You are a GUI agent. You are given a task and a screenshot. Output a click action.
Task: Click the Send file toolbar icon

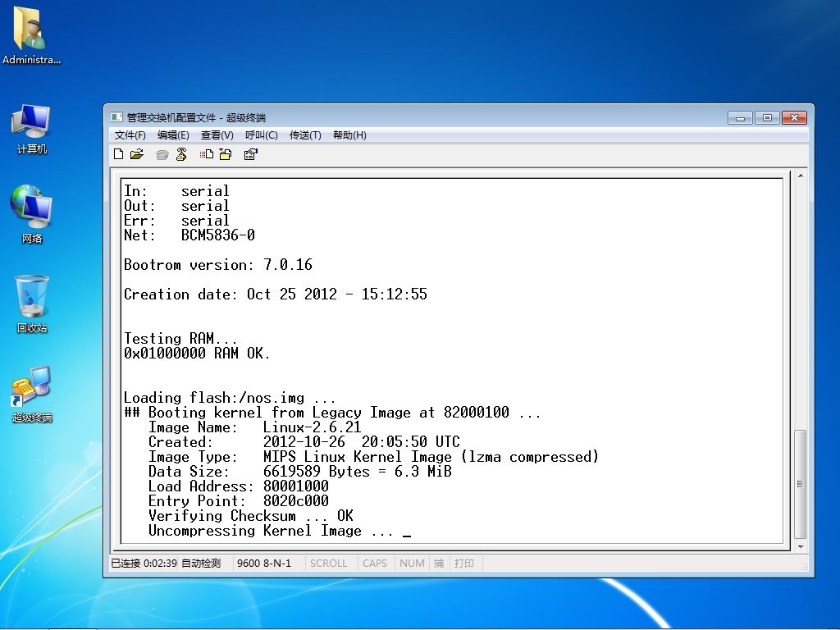(x=207, y=154)
